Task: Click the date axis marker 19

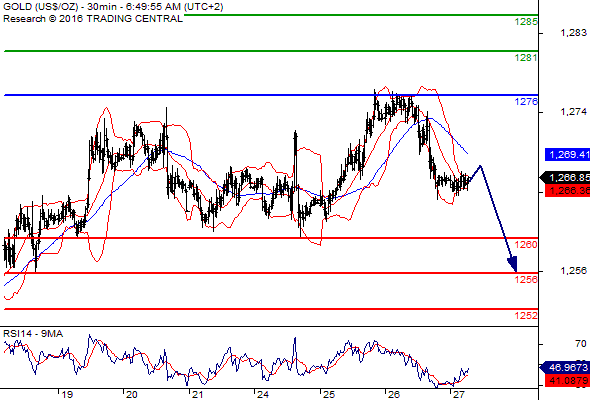Action: 67,395
